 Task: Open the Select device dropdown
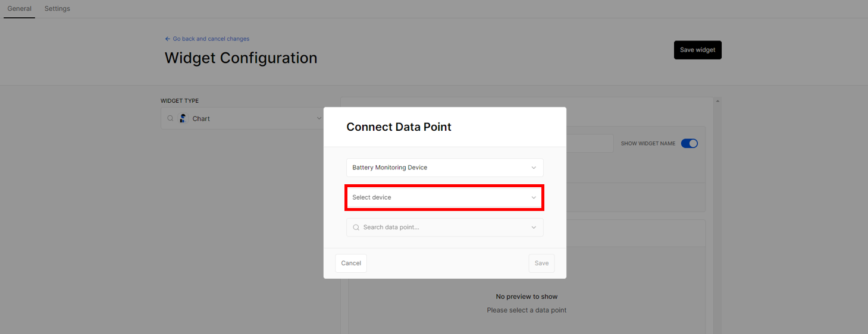(x=445, y=197)
